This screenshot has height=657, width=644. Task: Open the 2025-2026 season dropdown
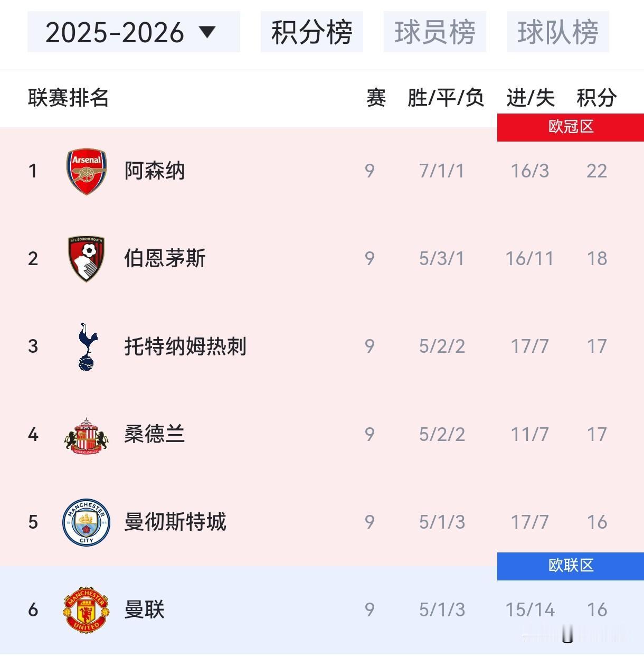point(134,32)
